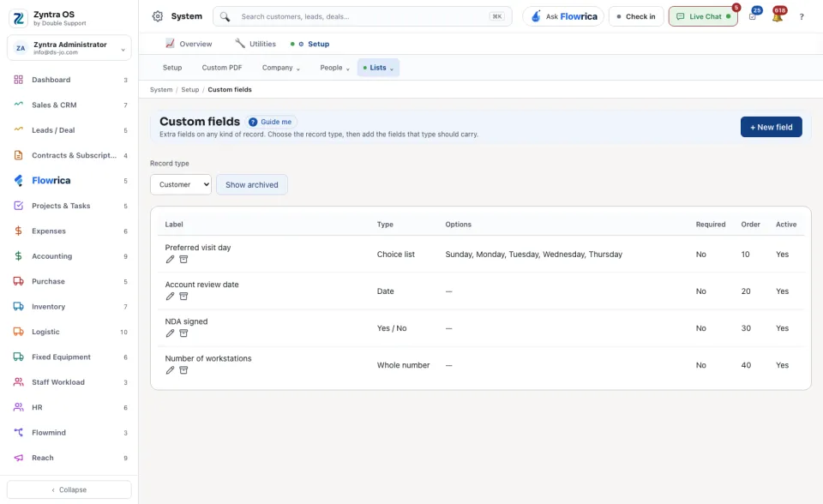Click order value 40
The width and height of the screenshot is (823, 504).
click(746, 365)
